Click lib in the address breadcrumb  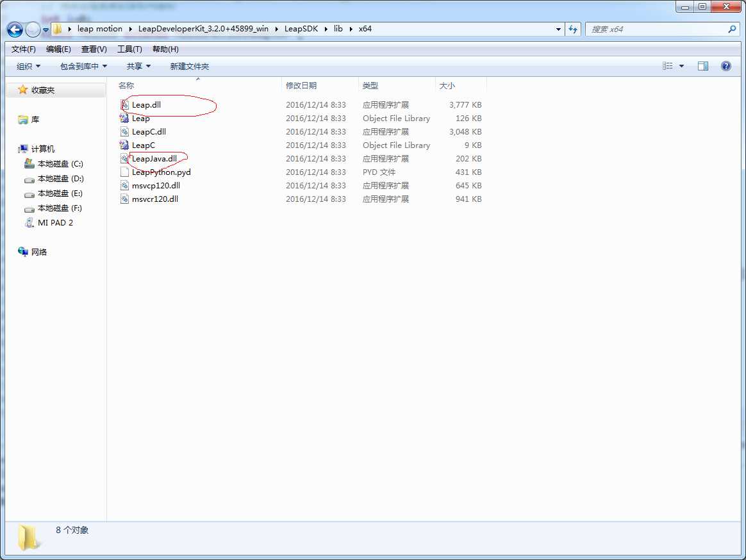338,29
